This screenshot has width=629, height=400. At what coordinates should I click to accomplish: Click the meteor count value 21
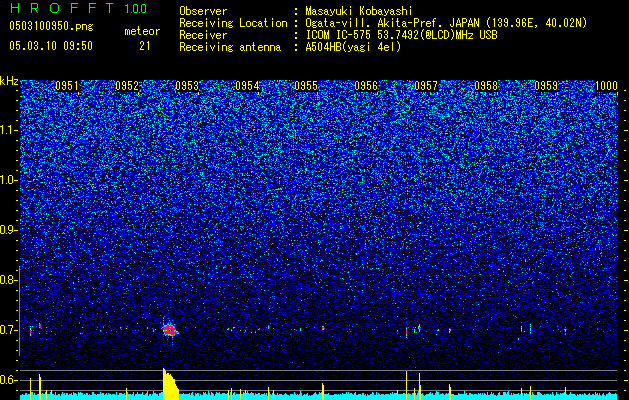[145, 46]
